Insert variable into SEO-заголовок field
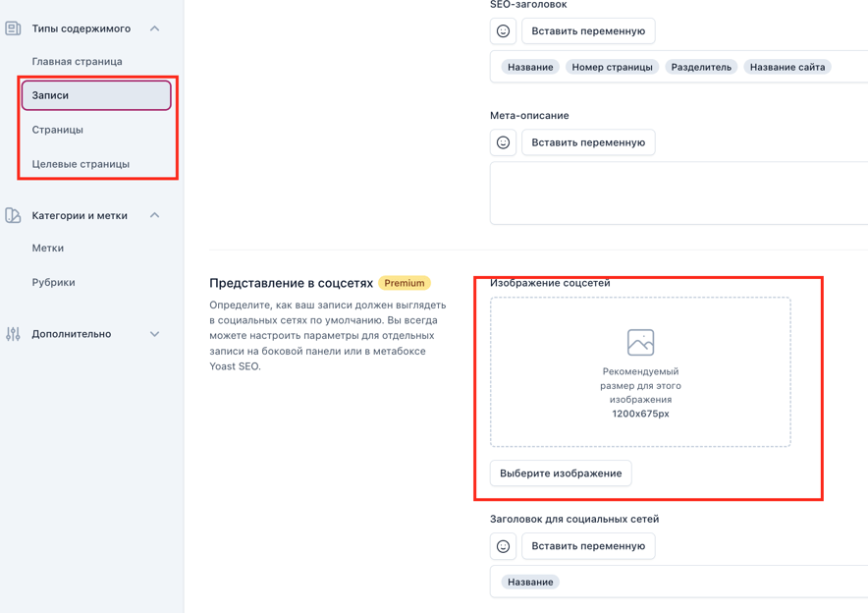This screenshot has height=613, width=868. pos(588,31)
